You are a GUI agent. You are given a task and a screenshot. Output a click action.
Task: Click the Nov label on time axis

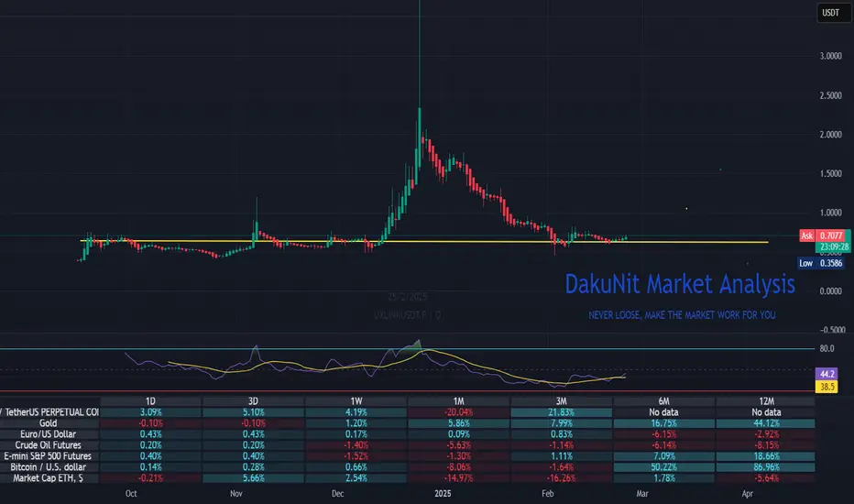235,494
